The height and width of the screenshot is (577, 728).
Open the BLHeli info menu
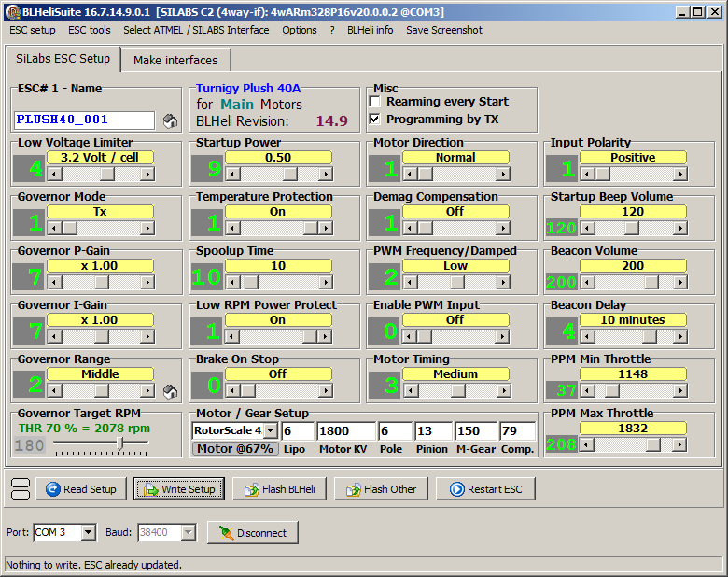pos(371,30)
